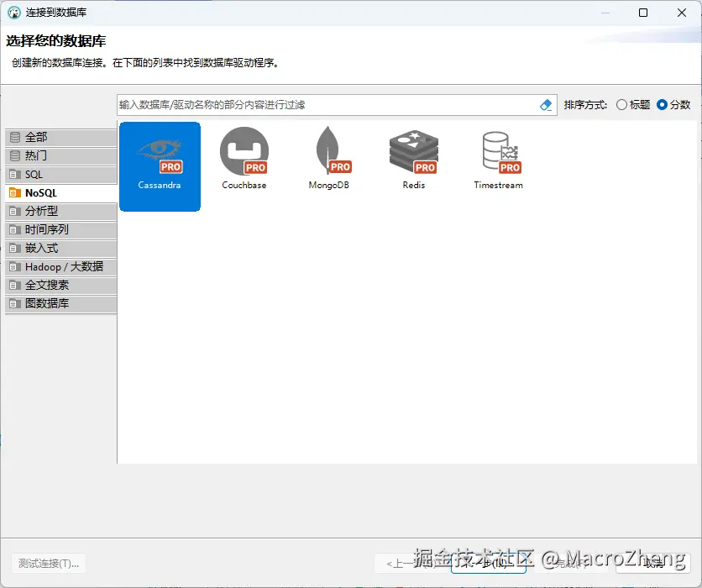This screenshot has height=588, width=702.
Task: Show the SQL database category
Action: pos(61,174)
